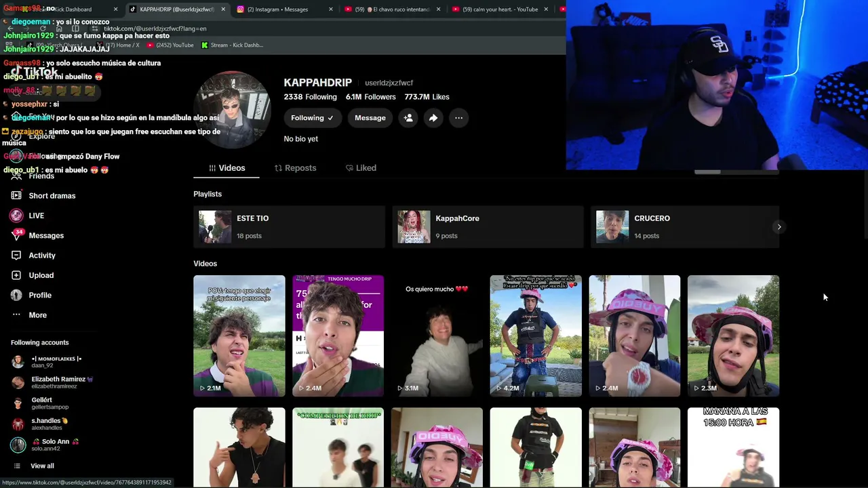Play the video with 4.2M views
Screen dimensions: 868x488
536,335
